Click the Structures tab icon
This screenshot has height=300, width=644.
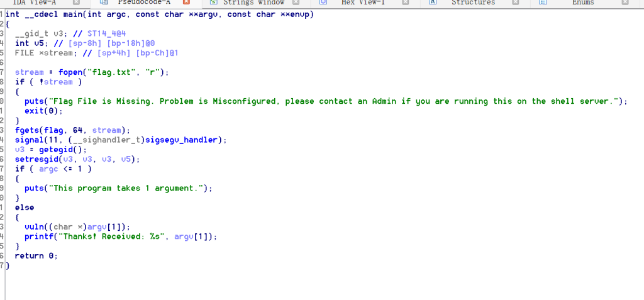[433, 3]
